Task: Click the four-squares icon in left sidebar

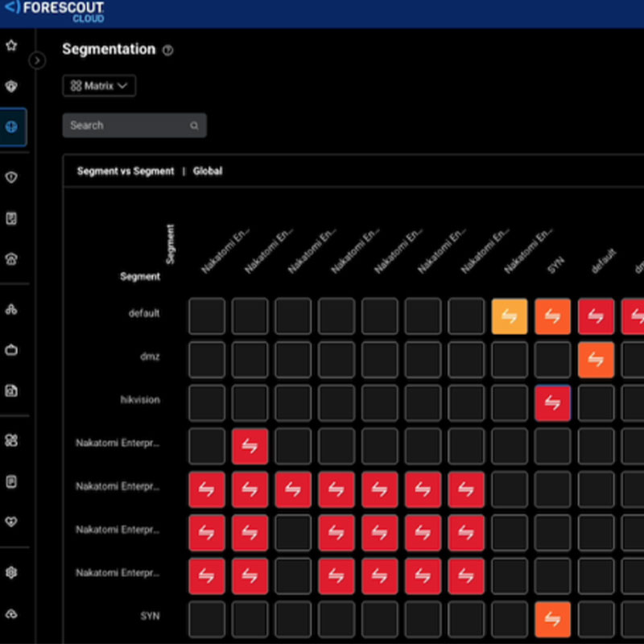Action: click(x=11, y=440)
